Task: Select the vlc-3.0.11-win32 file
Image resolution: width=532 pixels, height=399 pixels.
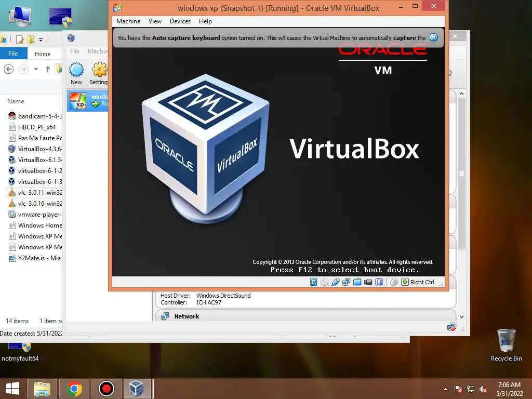Action: pyautogui.click(x=35, y=192)
